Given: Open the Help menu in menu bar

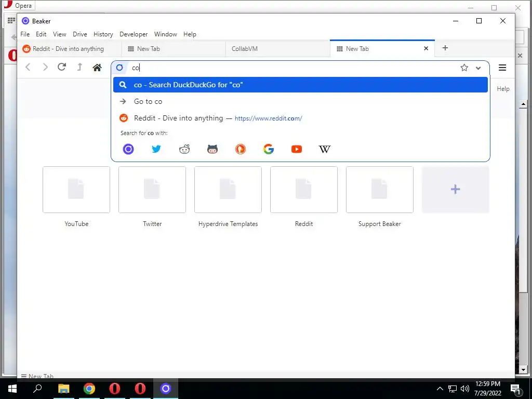Looking at the screenshot, I should click(x=190, y=34).
